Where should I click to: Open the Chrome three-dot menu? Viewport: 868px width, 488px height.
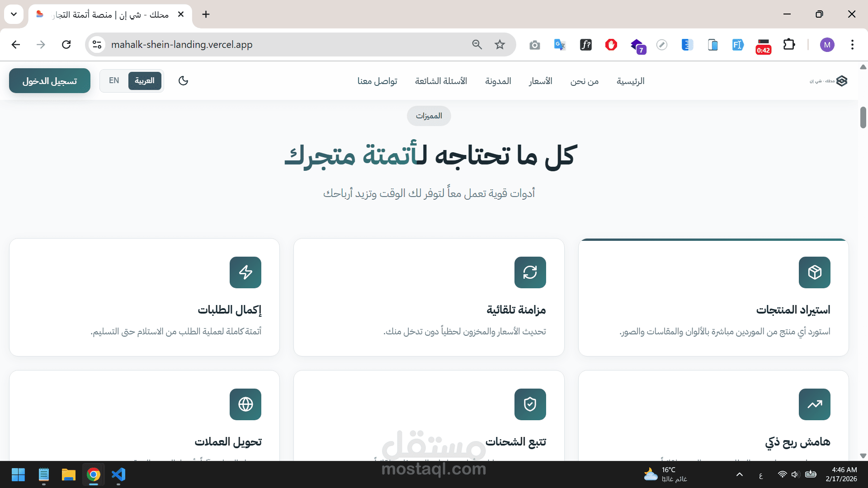click(852, 45)
